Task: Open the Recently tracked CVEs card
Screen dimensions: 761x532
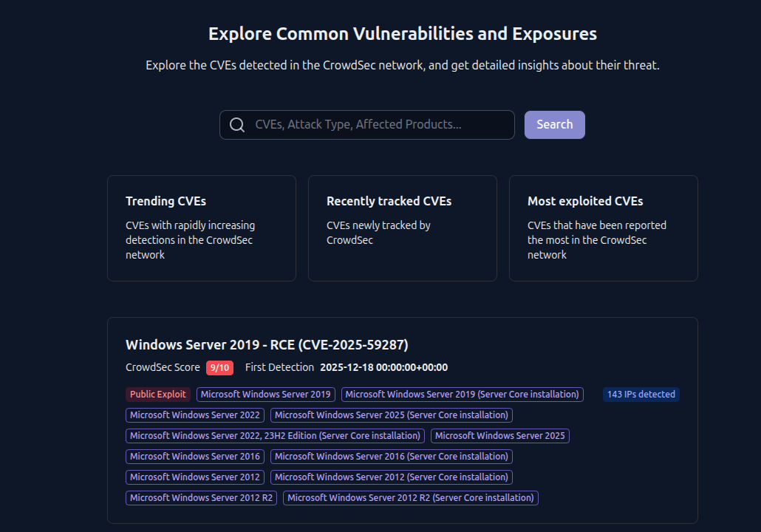Action: (x=403, y=228)
